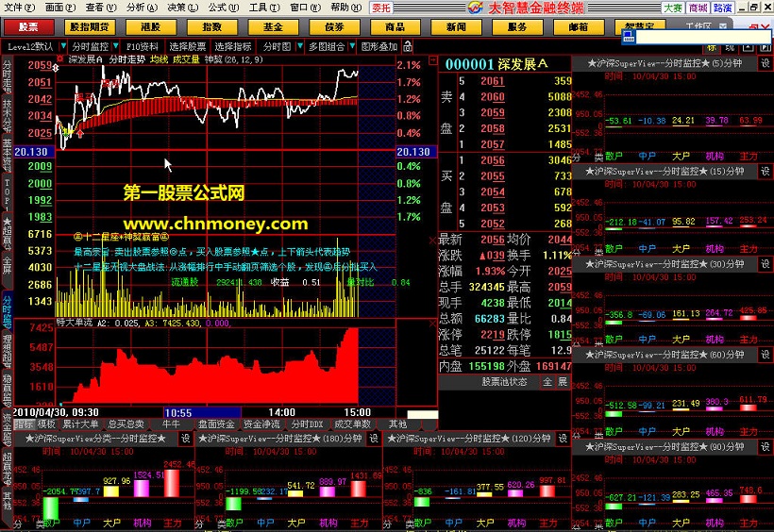Open the 公式(U) menu
774x532 pixels.
point(223,8)
